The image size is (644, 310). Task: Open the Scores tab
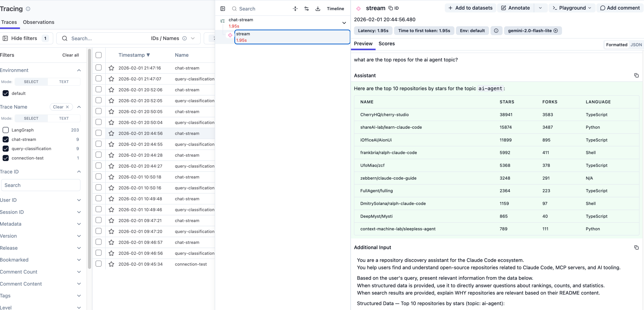(386, 44)
